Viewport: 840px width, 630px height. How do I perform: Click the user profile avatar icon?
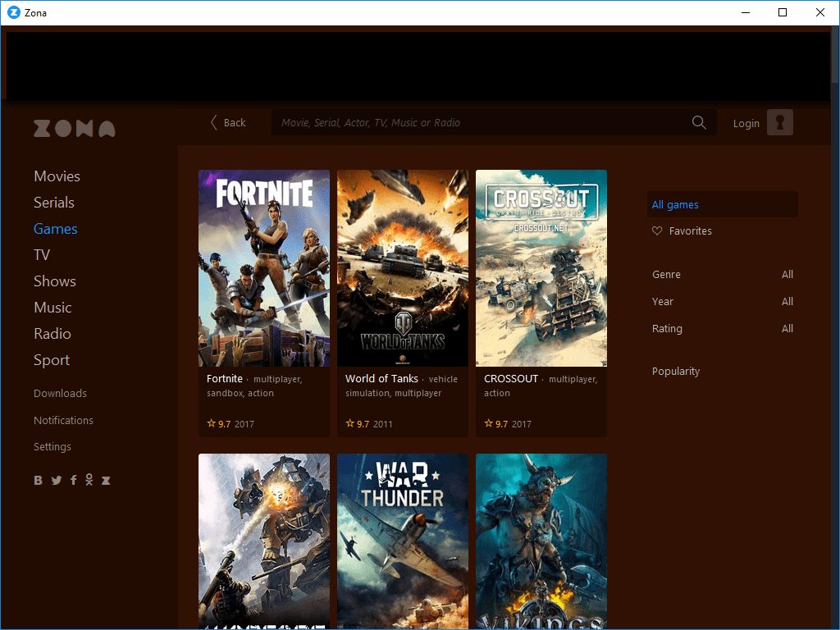(779, 122)
